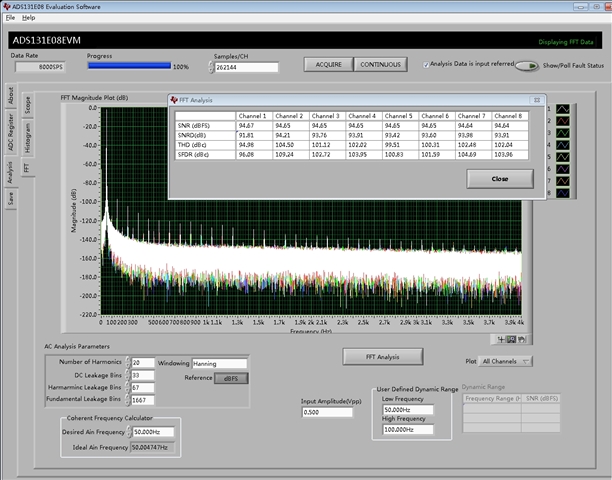612x480 pixels.
Task: Select the graph zoom tool
Action: (511, 340)
